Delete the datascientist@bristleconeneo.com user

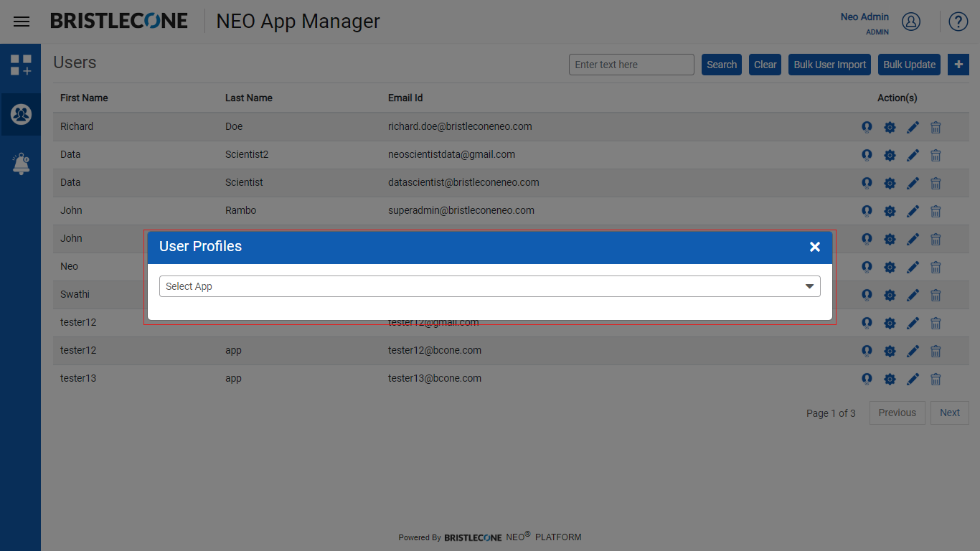pos(936,183)
